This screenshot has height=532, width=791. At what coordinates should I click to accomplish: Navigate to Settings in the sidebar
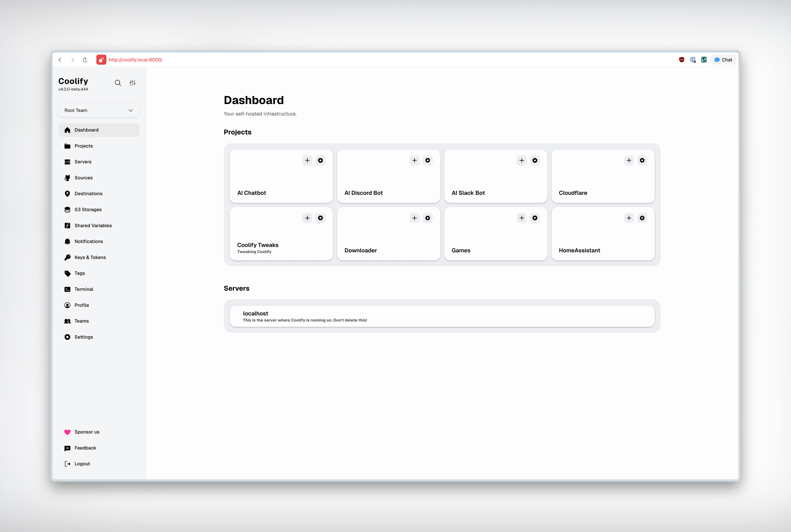click(83, 337)
